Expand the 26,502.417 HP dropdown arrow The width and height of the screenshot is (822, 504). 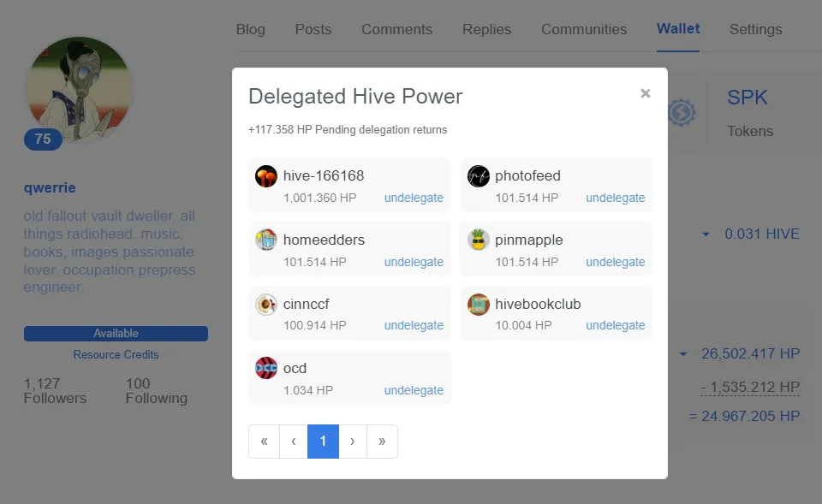(x=683, y=354)
